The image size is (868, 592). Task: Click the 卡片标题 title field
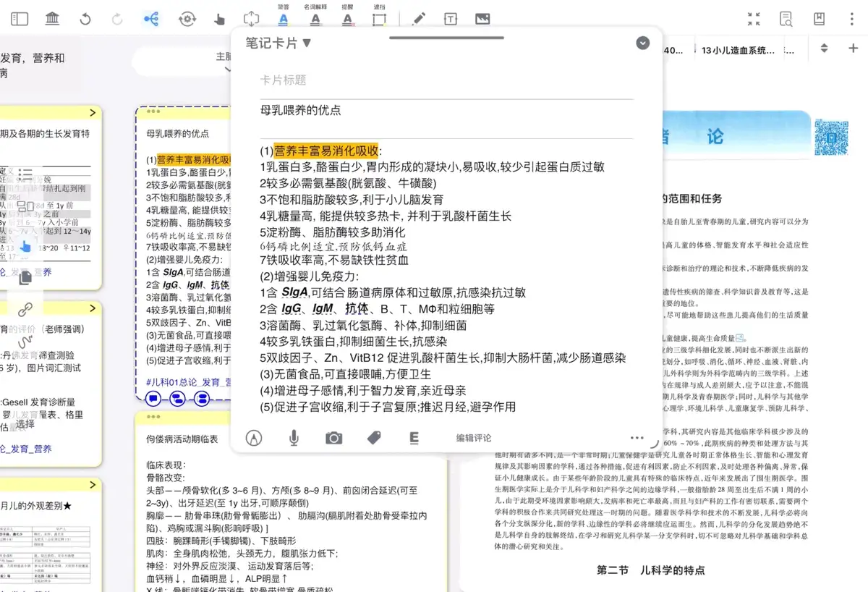447,80
